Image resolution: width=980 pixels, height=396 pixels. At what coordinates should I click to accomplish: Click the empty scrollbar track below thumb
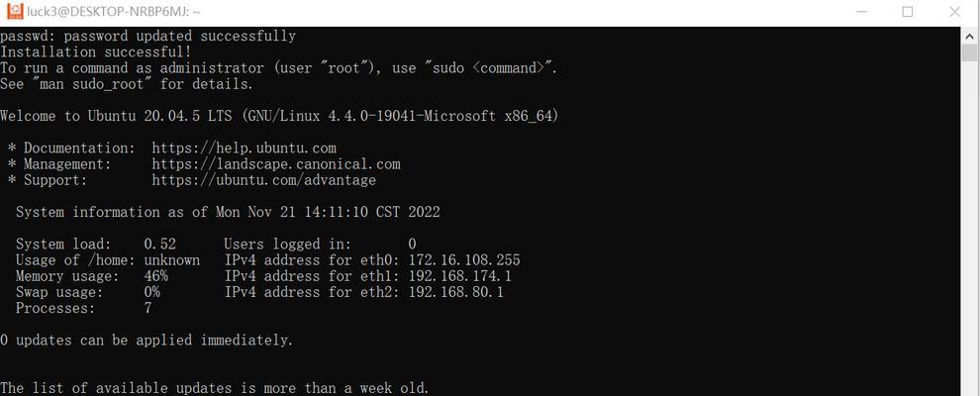click(x=969, y=231)
